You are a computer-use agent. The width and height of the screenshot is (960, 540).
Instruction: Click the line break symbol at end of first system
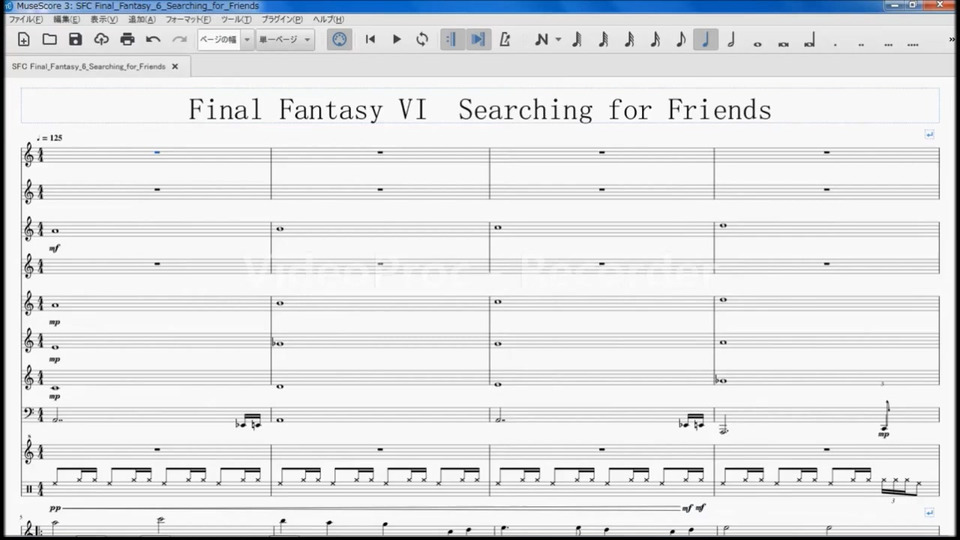click(929, 134)
